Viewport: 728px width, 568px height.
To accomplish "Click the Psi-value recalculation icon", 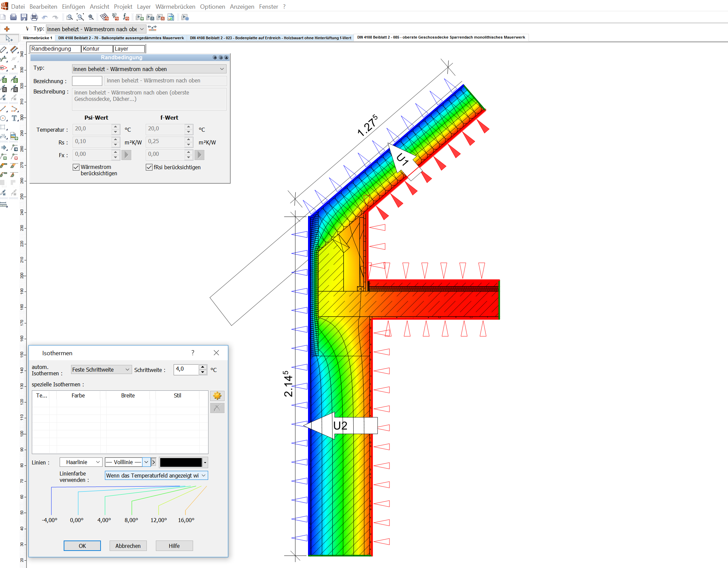I will pyautogui.click(x=115, y=17).
